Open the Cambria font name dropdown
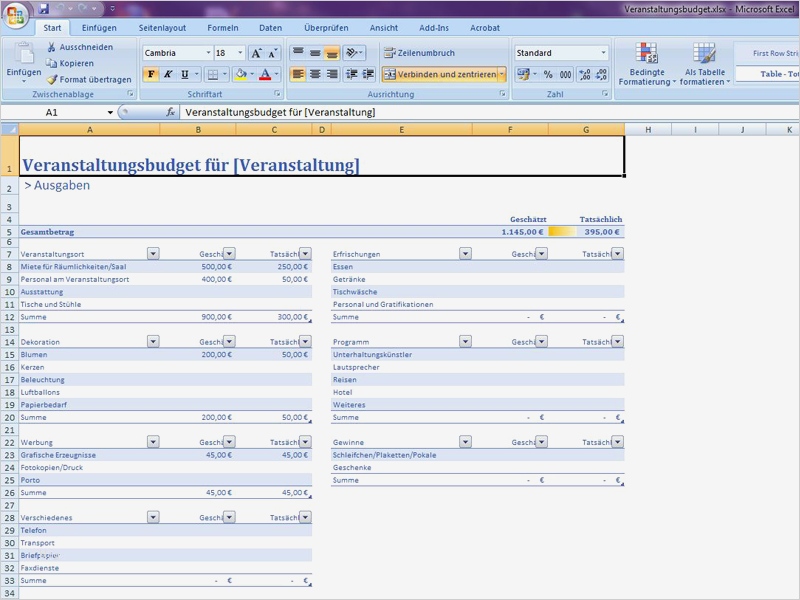 pyautogui.click(x=208, y=53)
